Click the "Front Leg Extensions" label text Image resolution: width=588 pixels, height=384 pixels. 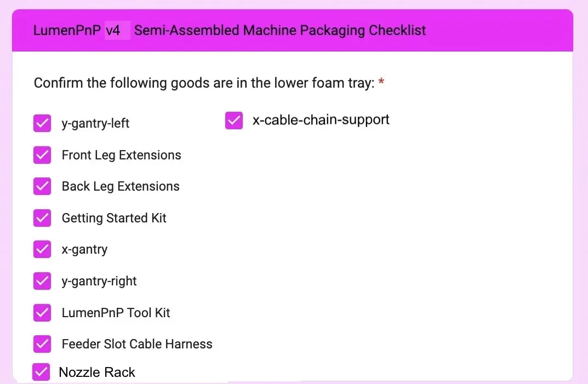pos(121,155)
